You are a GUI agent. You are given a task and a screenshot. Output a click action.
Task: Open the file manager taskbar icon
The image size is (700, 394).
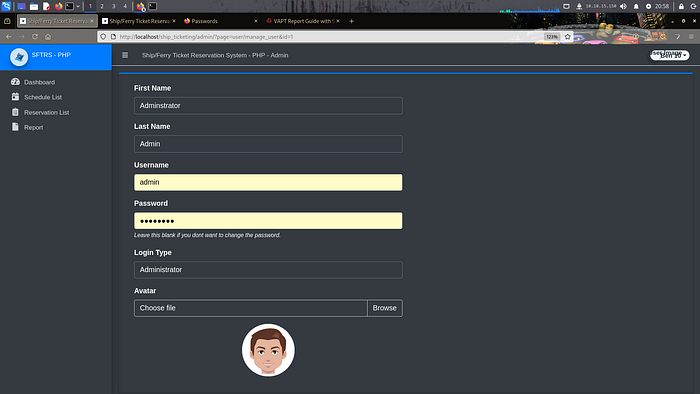coord(34,6)
